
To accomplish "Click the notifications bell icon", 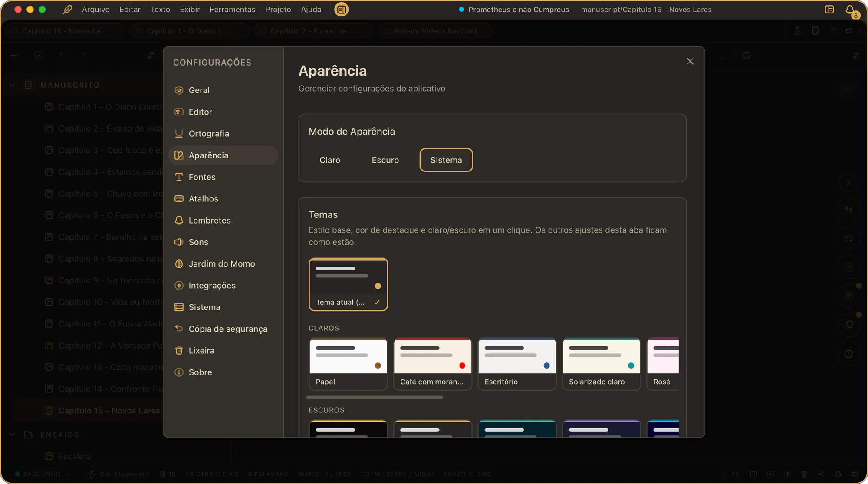I will pyautogui.click(x=850, y=10).
